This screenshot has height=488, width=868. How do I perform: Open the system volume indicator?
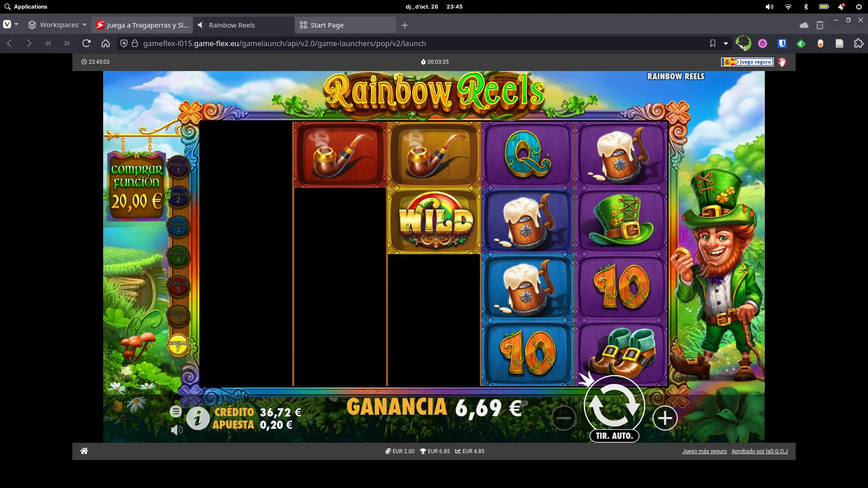(x=769, y=7)
